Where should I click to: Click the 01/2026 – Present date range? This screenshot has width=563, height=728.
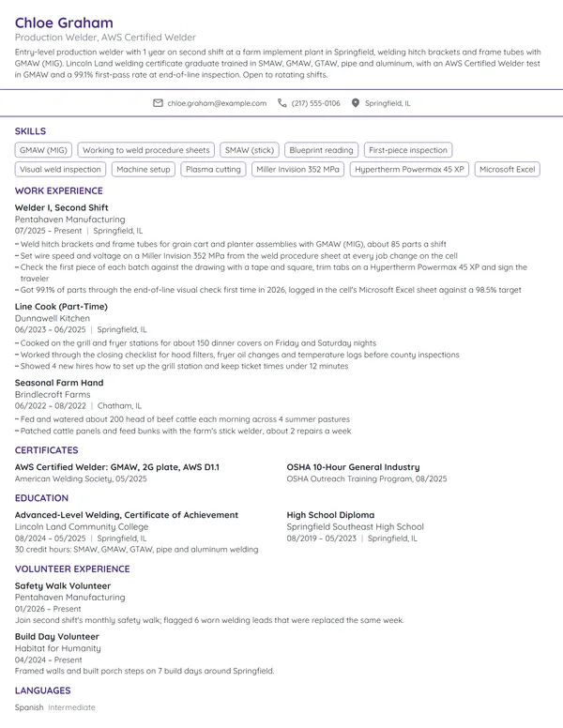[47, 609]
